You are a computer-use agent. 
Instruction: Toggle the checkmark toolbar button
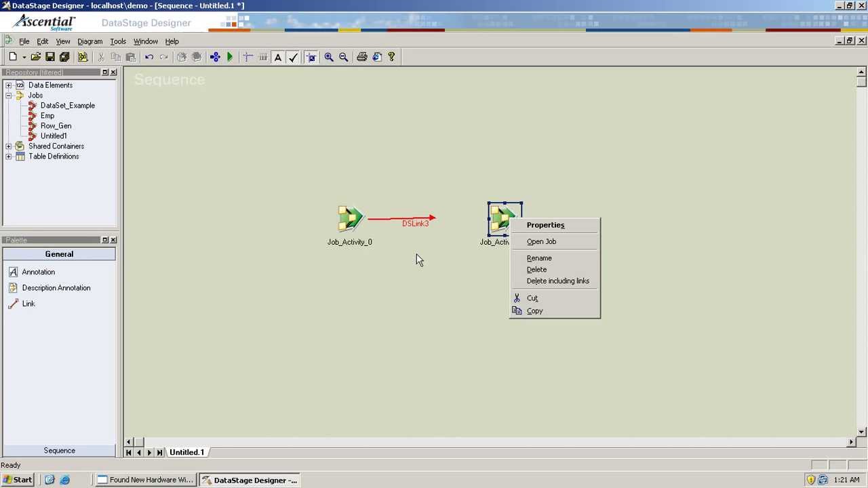click(293, 58)
